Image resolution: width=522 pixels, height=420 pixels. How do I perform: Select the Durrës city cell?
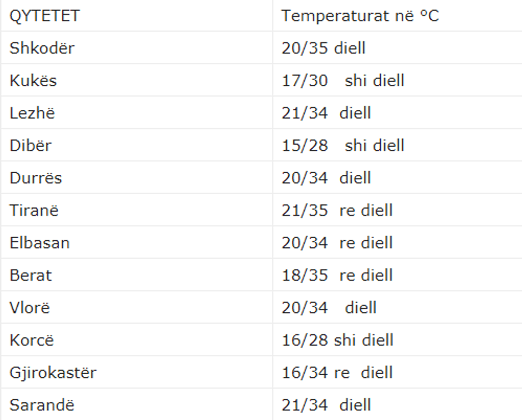click(x=36, y=178)
